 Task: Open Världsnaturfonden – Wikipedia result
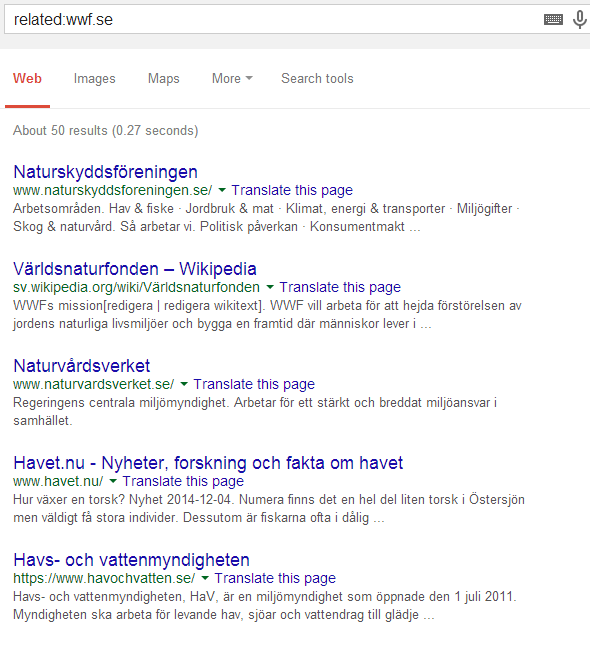click(x=135, y=269)
